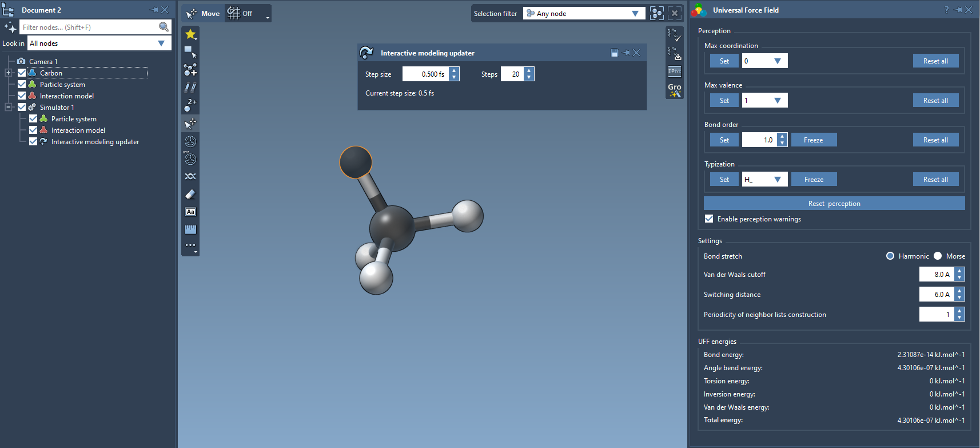Select the eraser tool in the toolbar
This screenshot has width=980, height=448.
point(190,195)
